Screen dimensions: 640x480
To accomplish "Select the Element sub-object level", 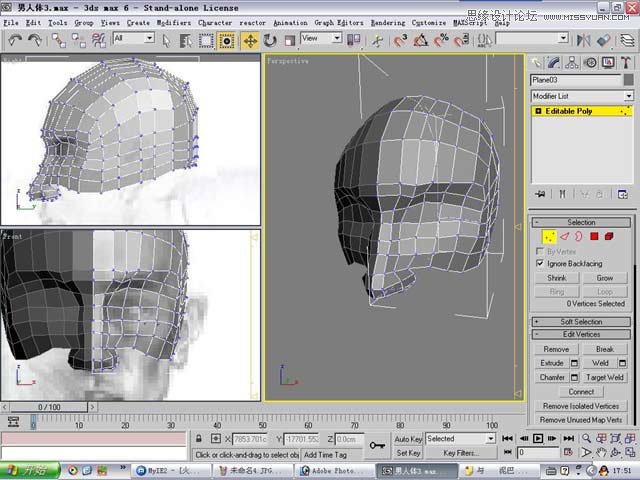I will tap(609, 236).
